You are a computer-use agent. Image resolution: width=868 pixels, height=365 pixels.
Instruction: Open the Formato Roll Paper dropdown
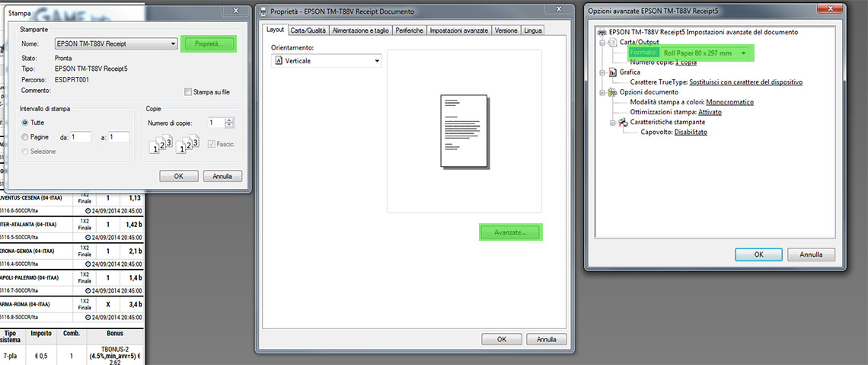pos(705,53)
